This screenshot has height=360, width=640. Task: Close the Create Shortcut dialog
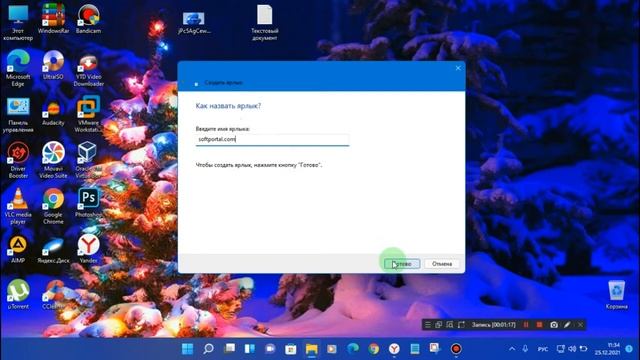pyautogui.click(x=458, y=68)
